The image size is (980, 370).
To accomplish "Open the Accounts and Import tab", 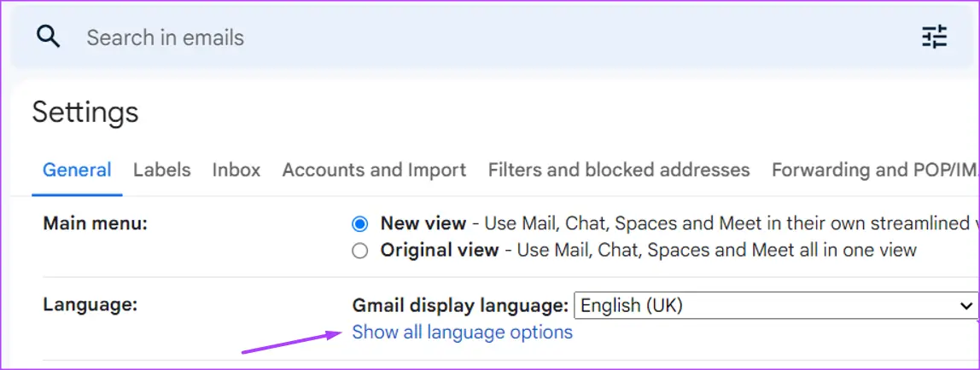I will (x=374, y=170).
